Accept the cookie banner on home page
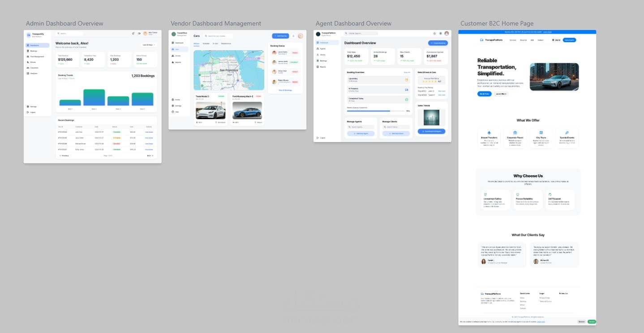This screenshot has height=333, width=644. (x=592, y=321)
